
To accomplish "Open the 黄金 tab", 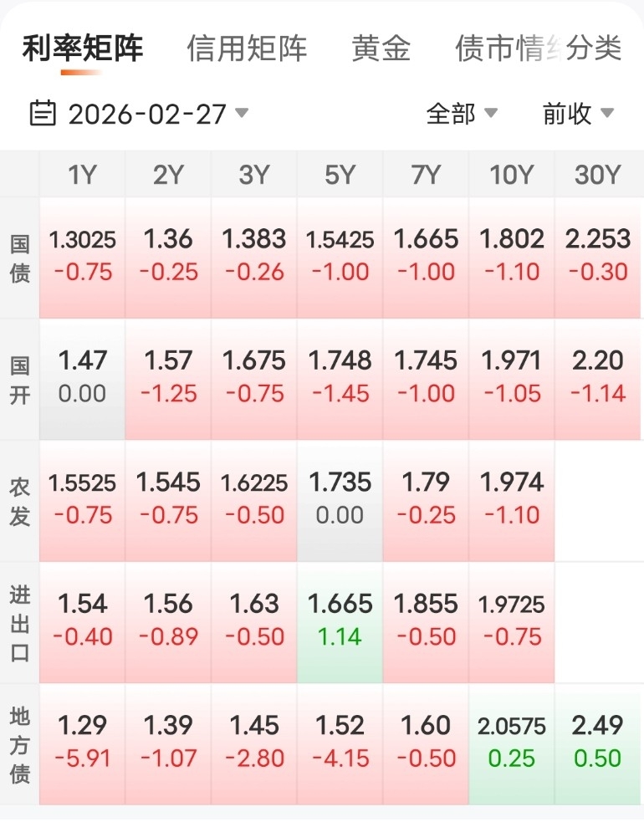I will [x=381, y=48].
